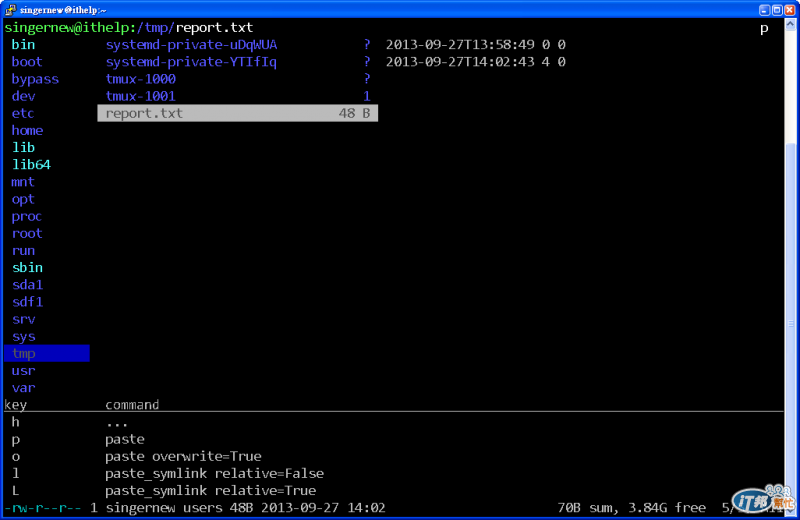Select the dev directory
The width and height of the screenshot is (800, 520).
pyautogui.click(x=23, y=96)
